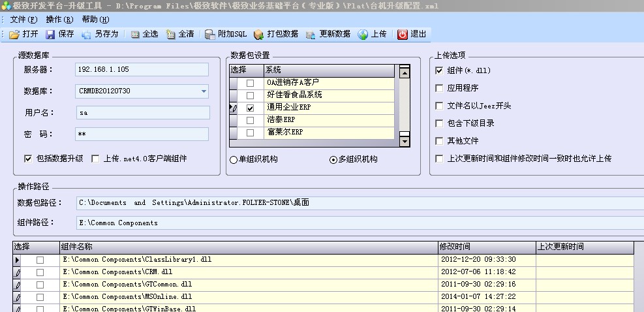This screenshot has height=312, width=644.
Task: Check the ClassLibrary1.dll component checkbox
Action: (x=40, y=260)
